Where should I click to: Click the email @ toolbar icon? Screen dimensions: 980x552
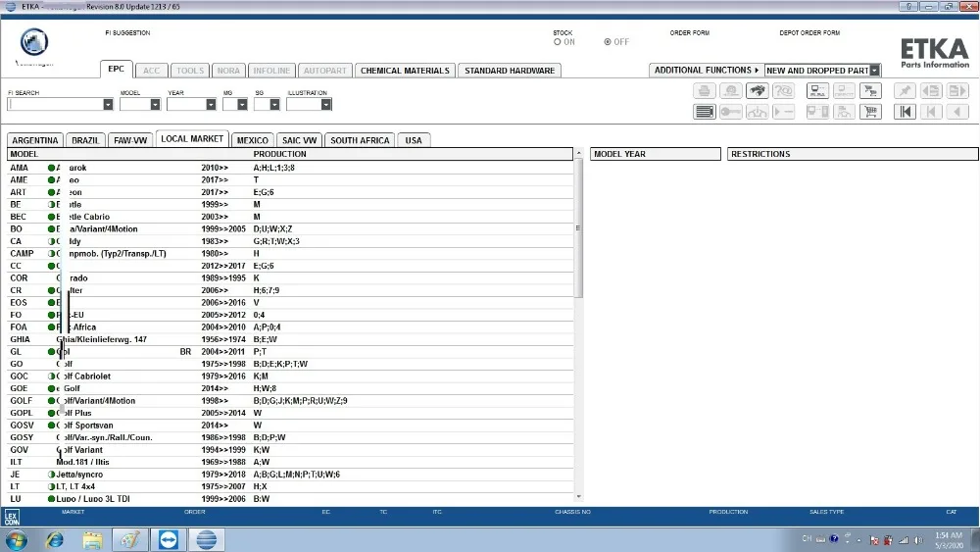point(731,90)
